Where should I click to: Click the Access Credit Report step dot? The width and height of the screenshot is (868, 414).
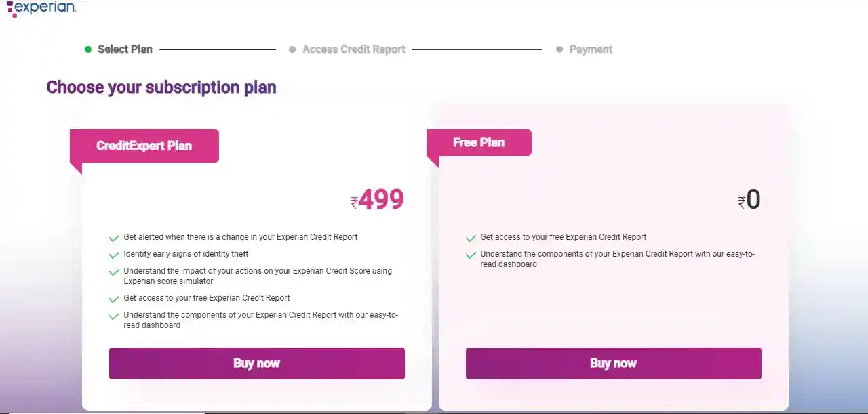[x=292, y=49]
